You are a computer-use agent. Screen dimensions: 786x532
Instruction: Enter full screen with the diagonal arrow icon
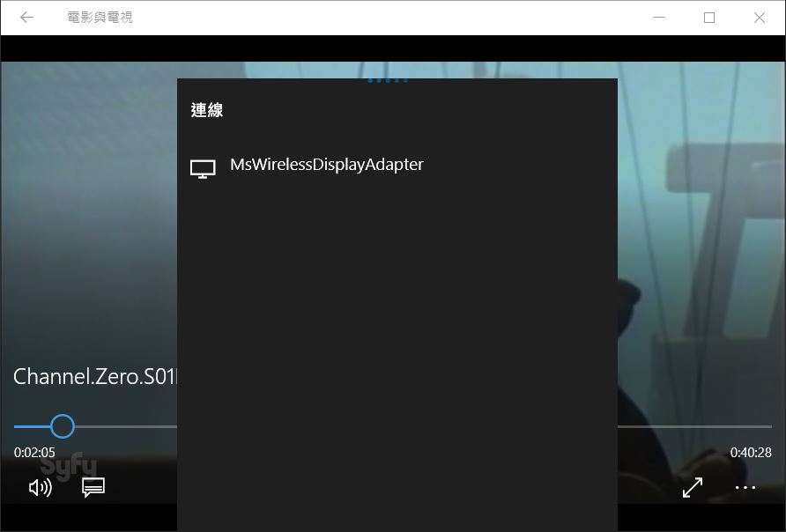coord(693,487)
